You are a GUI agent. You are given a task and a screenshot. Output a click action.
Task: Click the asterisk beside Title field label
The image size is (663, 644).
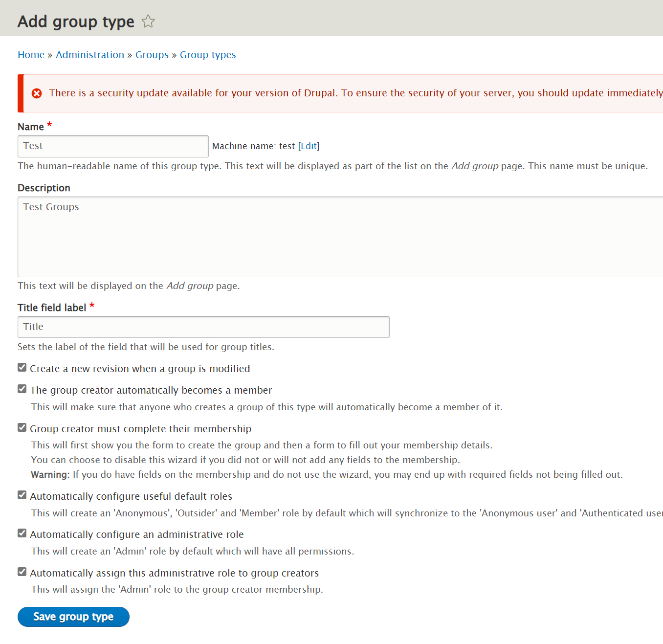coord(92,305)
